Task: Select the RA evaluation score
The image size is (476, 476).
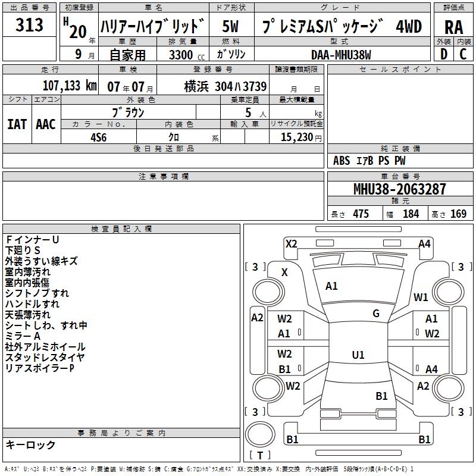Action: 453,27
